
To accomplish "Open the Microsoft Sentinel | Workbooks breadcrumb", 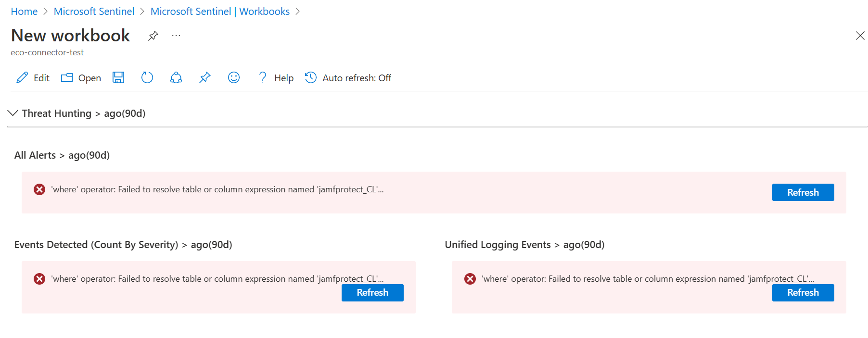I will [x=220, y=12].
